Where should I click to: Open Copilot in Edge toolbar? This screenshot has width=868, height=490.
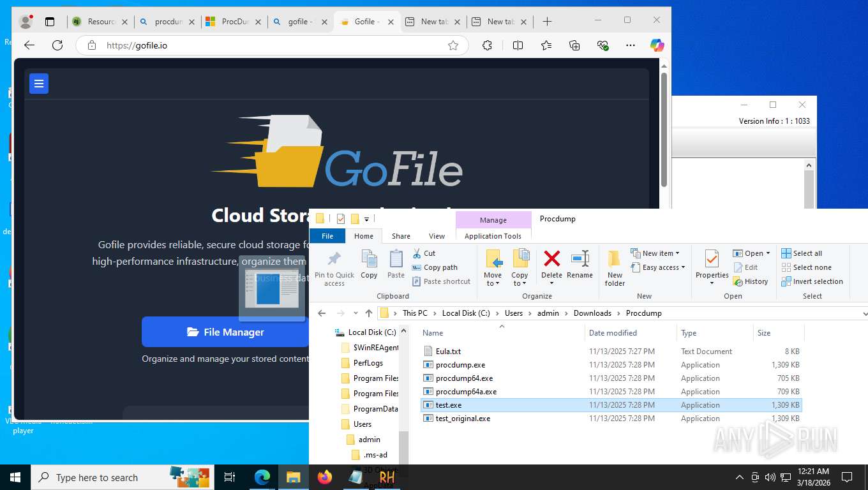tap(657, 45)
